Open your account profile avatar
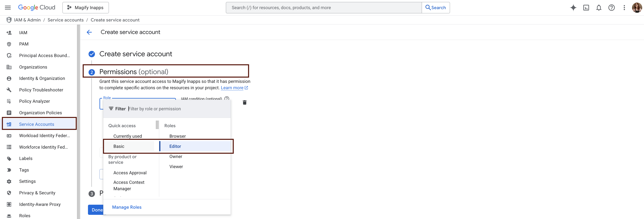Image resolution: width=644 pixels, height=219 pixels. pyautogui.click(x=636, y=8)
